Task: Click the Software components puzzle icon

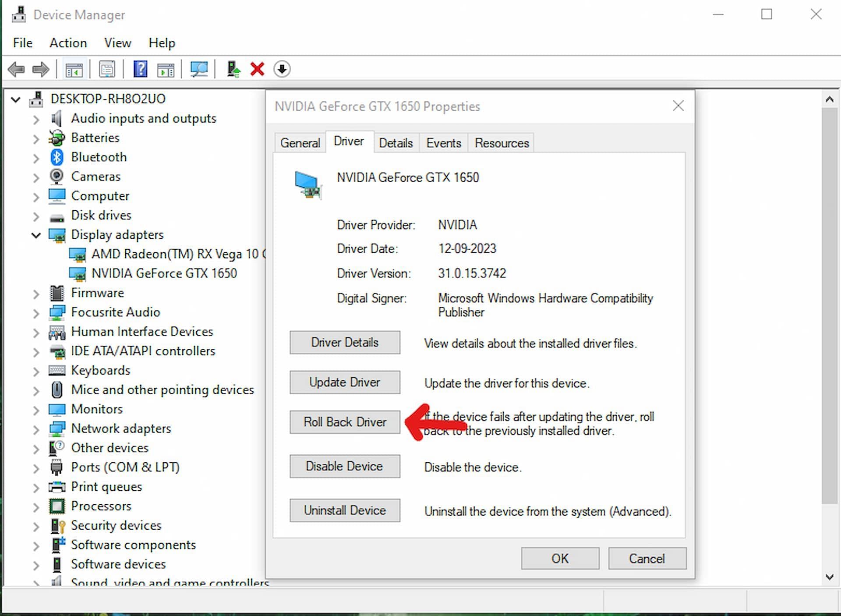Action: pos(58,545)
